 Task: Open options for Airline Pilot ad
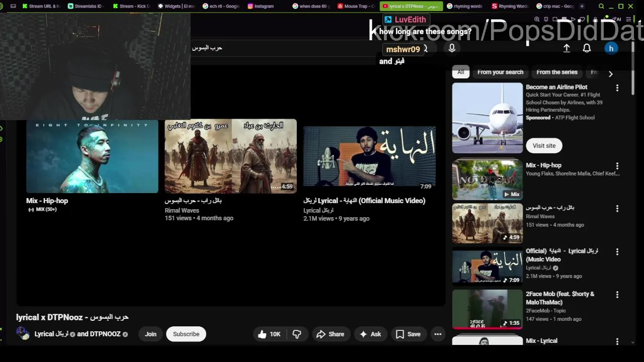pyautogui.click(x=617, y=88)
